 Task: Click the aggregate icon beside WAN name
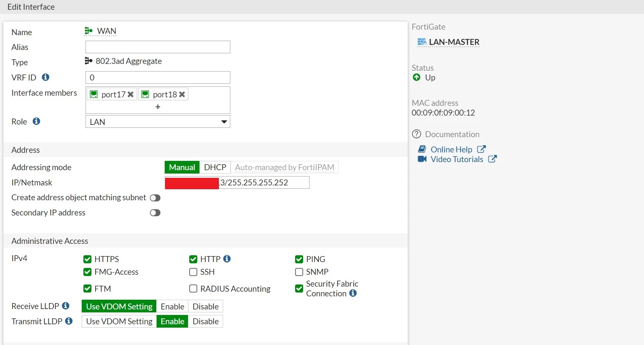pyautogui.click(x=88, y=31)
